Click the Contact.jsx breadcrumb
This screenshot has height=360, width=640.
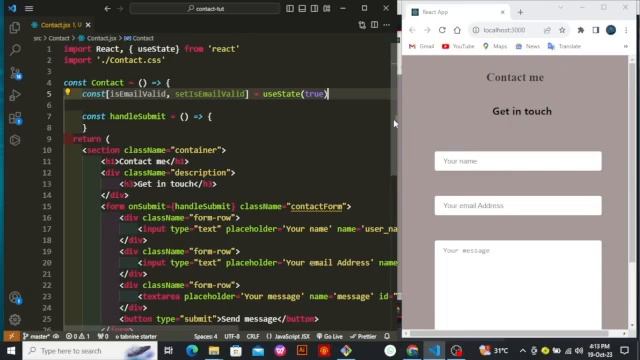tap(101, 38)
